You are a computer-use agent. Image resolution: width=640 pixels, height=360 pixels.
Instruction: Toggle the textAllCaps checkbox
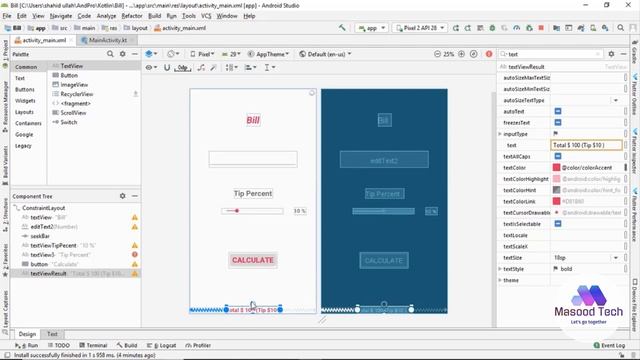coord(558,156)
